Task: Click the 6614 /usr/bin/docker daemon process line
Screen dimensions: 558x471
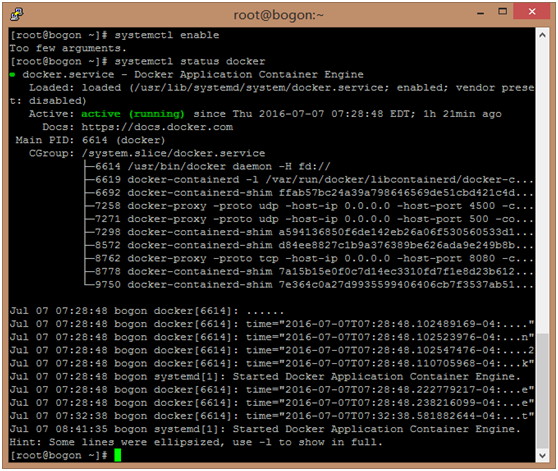Action: [213, 166]
